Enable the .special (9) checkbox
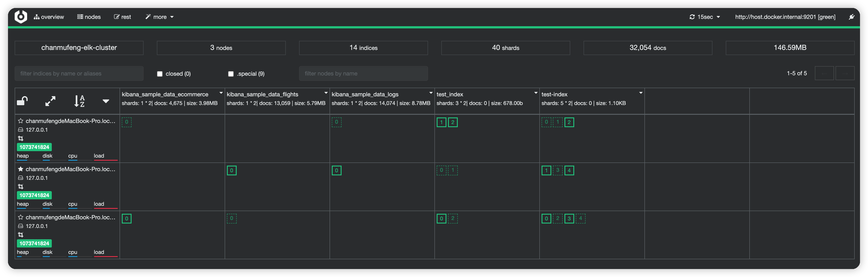Screen dimensions: 868x277 231,74
